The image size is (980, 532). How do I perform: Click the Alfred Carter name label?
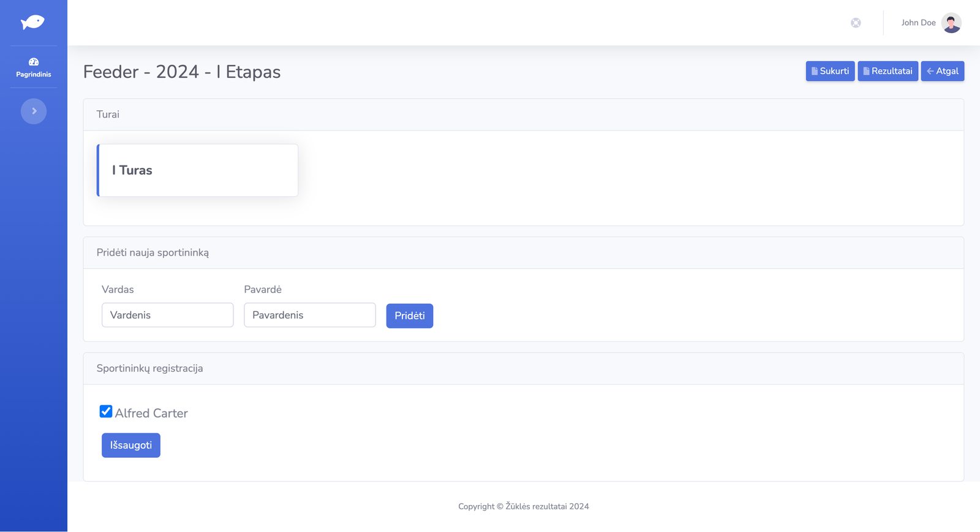click(x=151, y=413)
